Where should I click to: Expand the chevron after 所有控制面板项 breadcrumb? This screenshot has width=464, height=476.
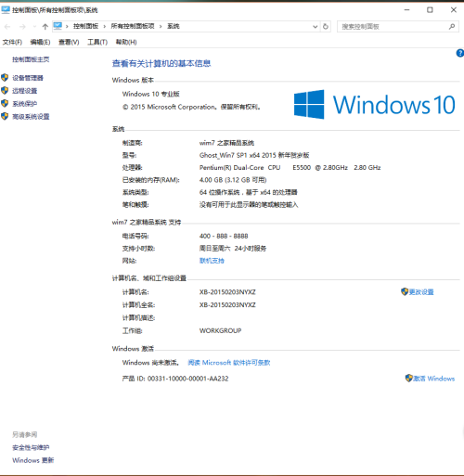point(161,27)
